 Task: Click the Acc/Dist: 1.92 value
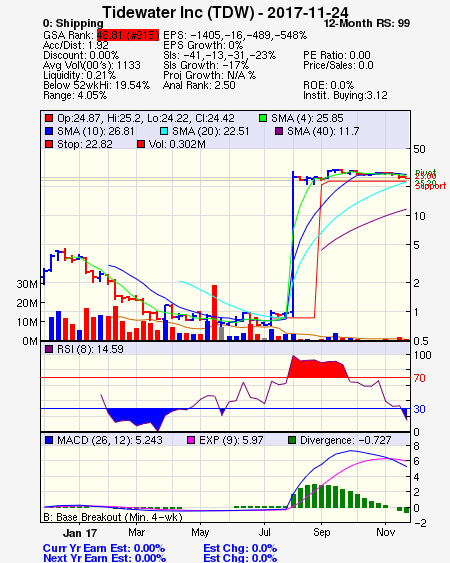click(75, 45)
